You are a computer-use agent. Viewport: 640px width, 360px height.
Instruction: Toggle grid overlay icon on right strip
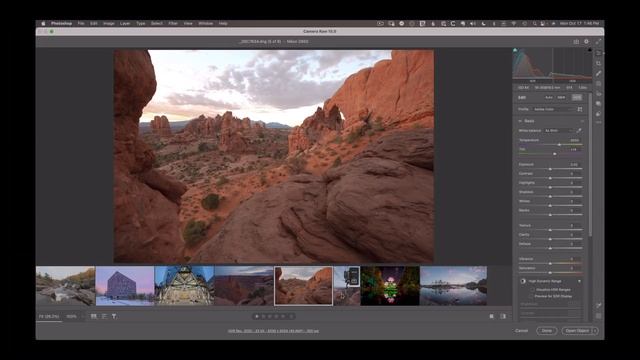[598, 316]
